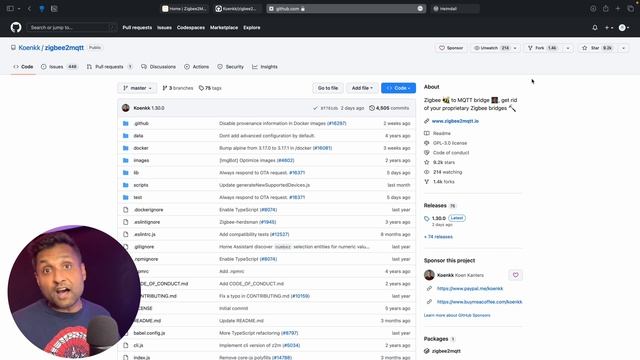The height and width of the screenshot is (360, 640).
Task: Open the babel.config.js file
Action: tap(149, 333)
